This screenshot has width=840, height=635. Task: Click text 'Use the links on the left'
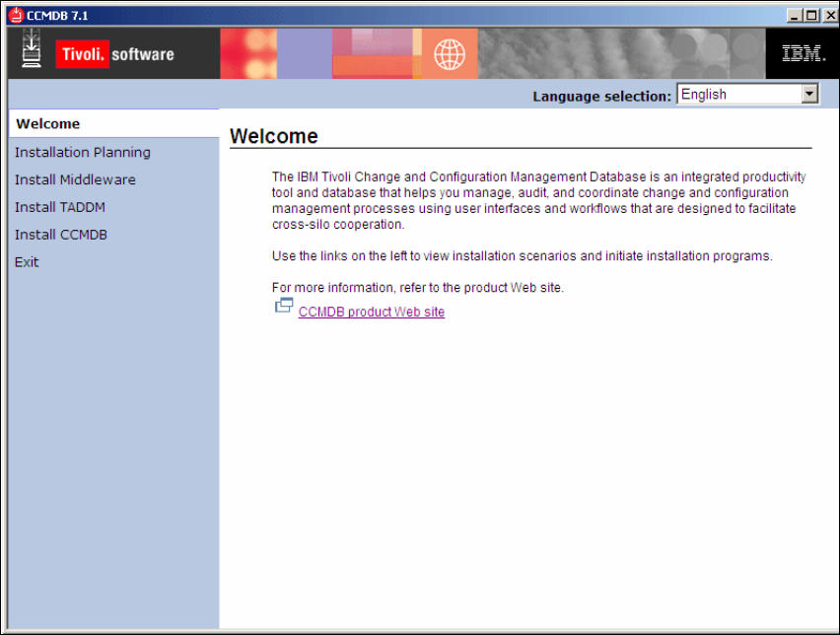tap(339, 256)
